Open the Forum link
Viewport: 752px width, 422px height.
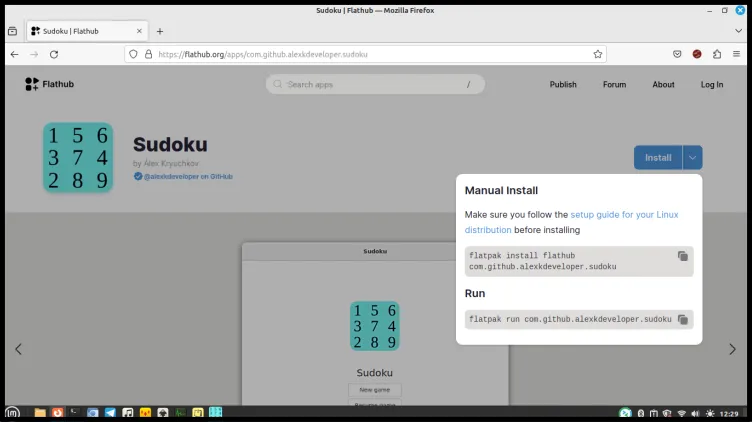coord(614,84)
